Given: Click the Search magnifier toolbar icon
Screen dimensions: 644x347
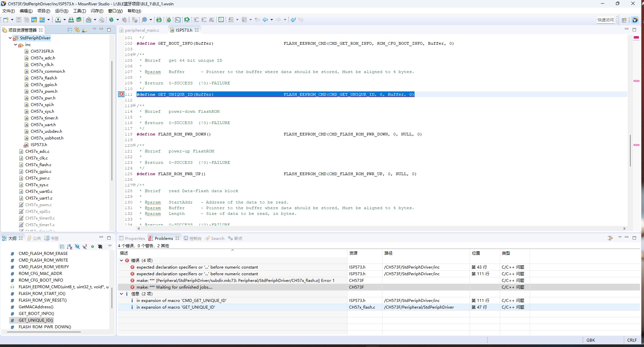Looking at the screenshot, I should coord(144,20).
